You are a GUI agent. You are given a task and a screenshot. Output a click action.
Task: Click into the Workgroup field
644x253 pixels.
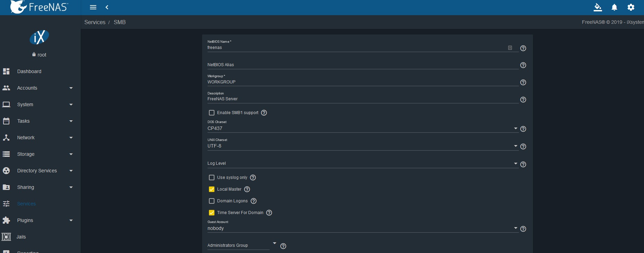point(363,82)
